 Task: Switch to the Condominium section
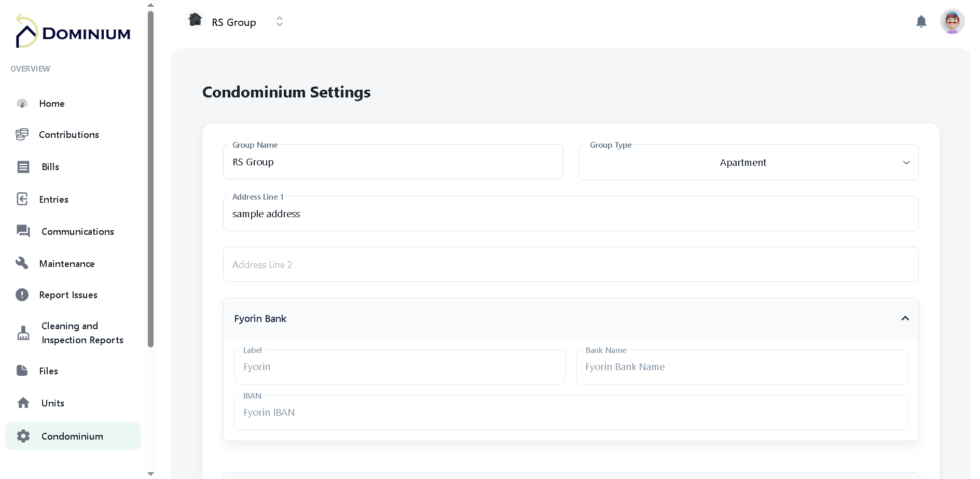(x=72, y=436)
